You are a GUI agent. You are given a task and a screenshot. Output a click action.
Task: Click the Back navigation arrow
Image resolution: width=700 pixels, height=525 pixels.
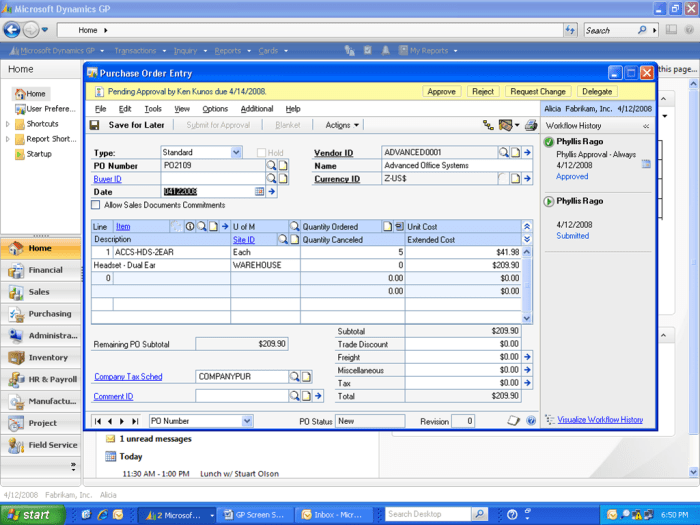coord(12,30)
